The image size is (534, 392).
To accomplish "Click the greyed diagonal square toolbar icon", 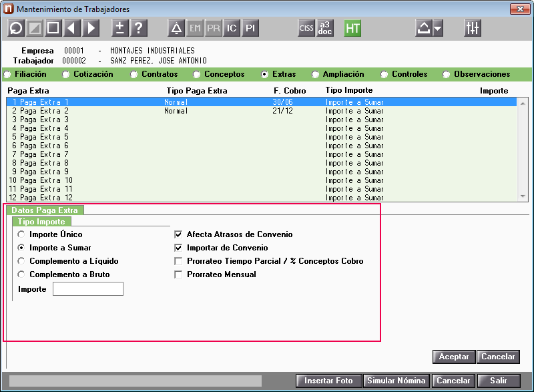I will click(x=35, y=28).
